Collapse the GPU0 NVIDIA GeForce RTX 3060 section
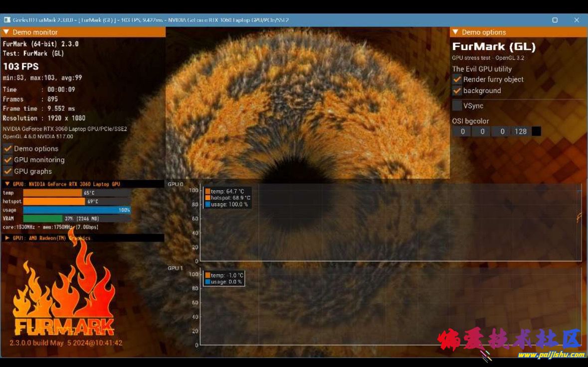588x367 pixels. click(x=7, y=184)
